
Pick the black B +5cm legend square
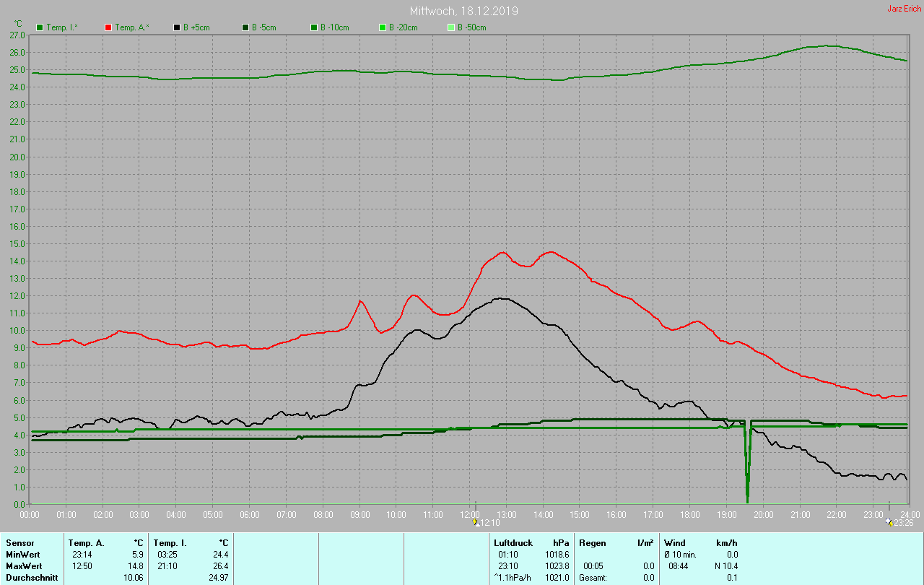click(x=177, y=27)
